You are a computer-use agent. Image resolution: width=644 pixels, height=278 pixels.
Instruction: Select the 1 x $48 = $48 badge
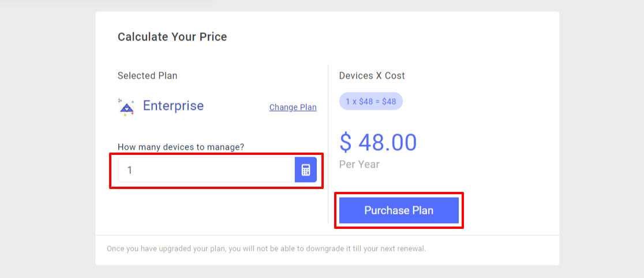pos(371,101)
